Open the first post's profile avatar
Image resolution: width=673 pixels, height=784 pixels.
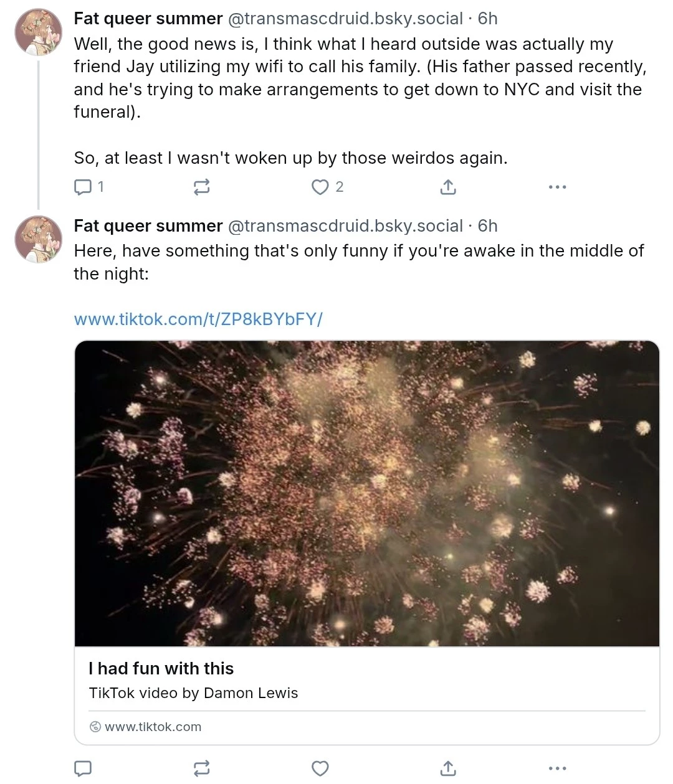[x=39, y=32]
